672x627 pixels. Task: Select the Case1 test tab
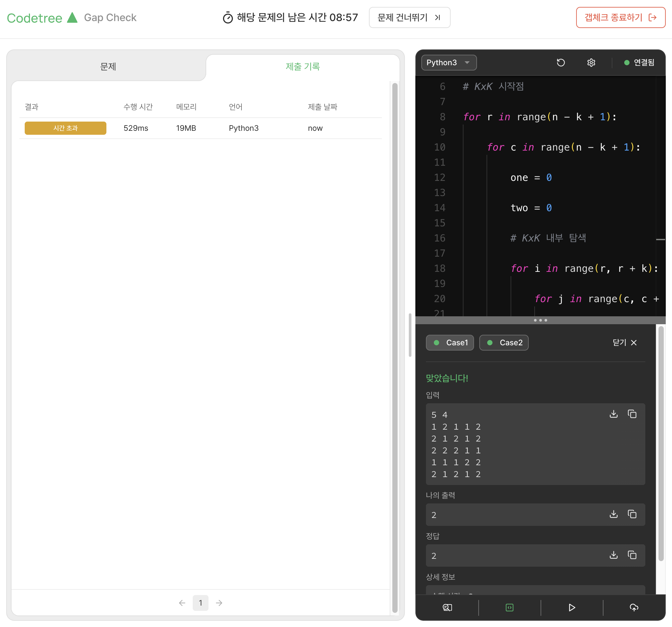tap(450, 343)
